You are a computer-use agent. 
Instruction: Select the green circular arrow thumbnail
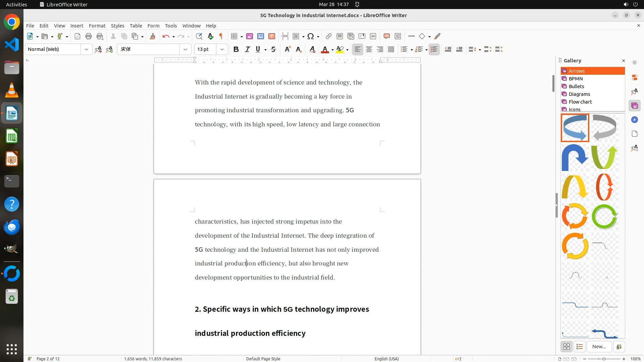click(x=604, y=217)
